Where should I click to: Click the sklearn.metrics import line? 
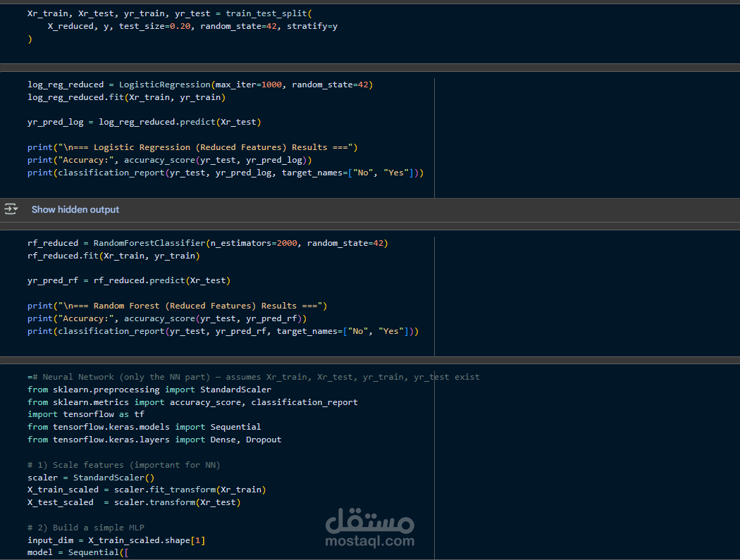[192, 402]
